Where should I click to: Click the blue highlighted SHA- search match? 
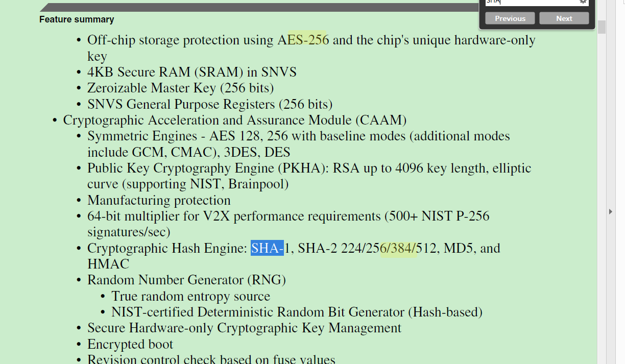pyautogui.click(x=267, y=249)
